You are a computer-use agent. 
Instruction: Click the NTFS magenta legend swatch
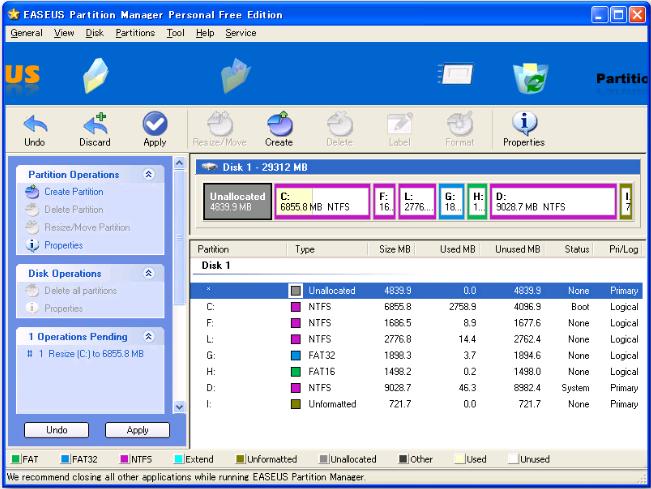pyautogui.click(x=124, y=459)
